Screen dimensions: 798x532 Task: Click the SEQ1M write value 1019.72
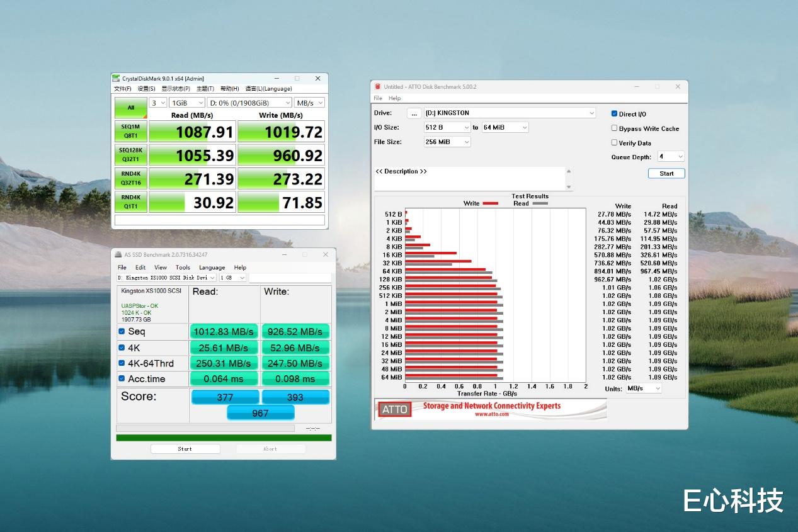coord(282,132)
